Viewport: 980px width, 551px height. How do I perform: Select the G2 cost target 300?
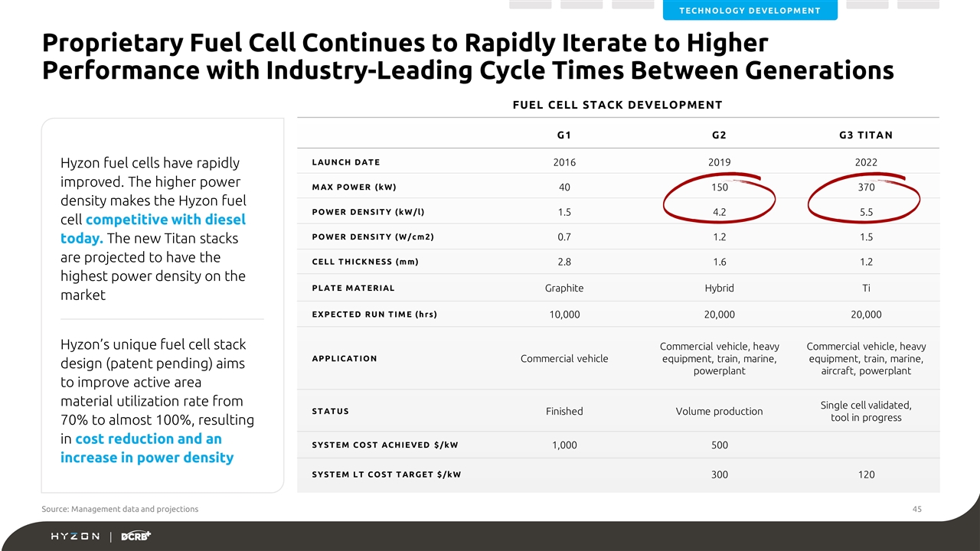pos(719,475)
